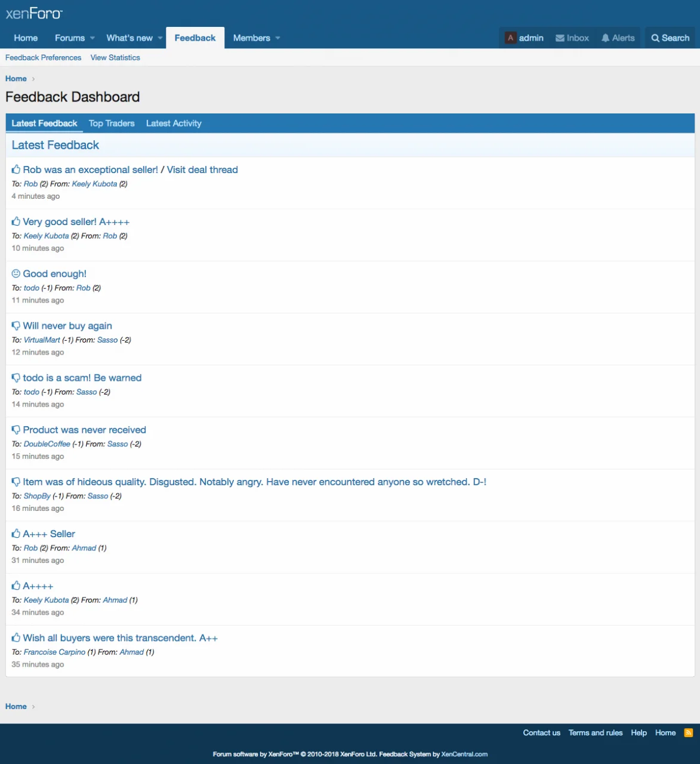Open Feedback Preferences link
The image size is (700, 764).
[44, 58]
